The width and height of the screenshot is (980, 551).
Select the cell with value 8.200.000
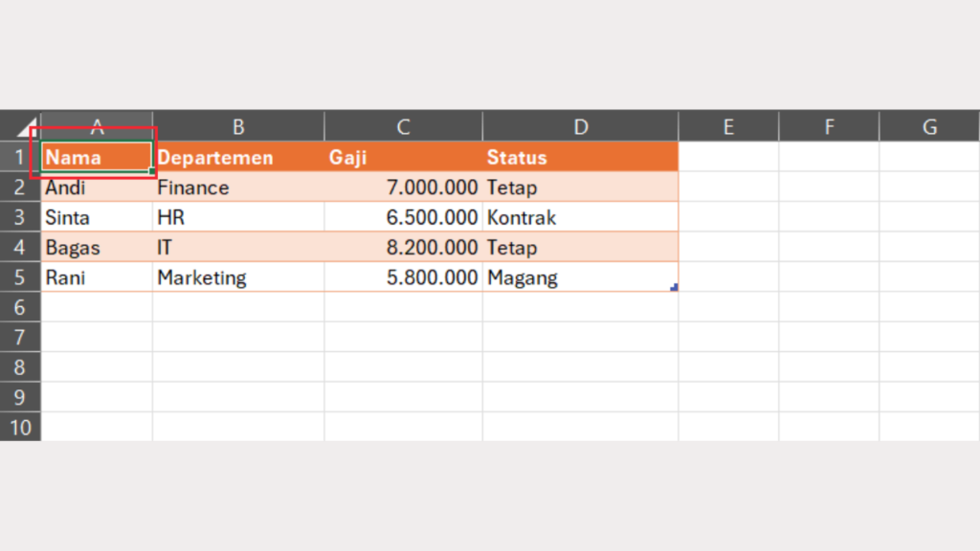[x=403, y=248]
